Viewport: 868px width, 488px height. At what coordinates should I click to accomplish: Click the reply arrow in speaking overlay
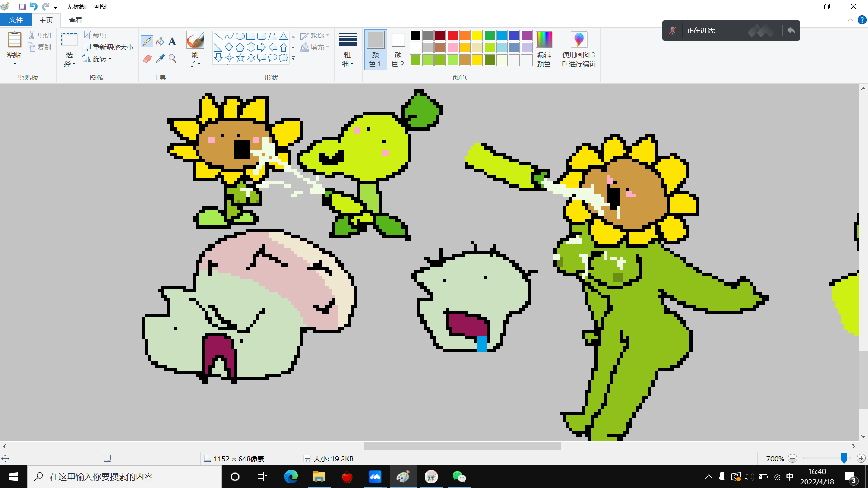791,30
